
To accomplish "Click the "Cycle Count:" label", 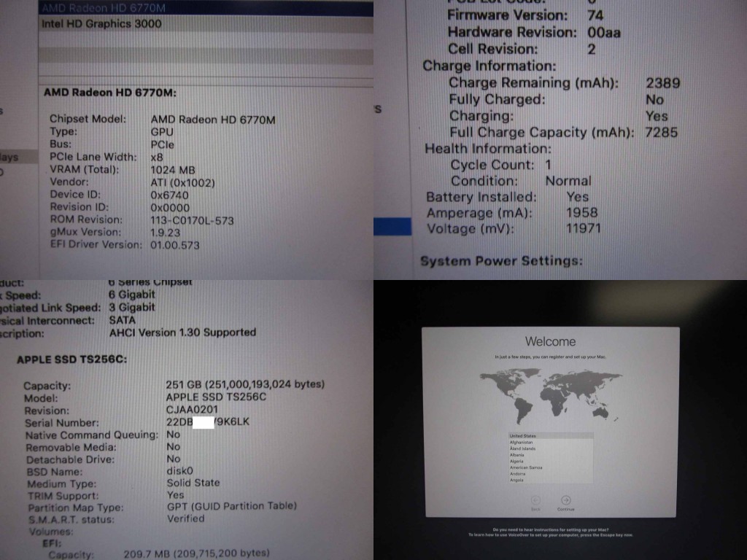I will (x=492, y=165).
